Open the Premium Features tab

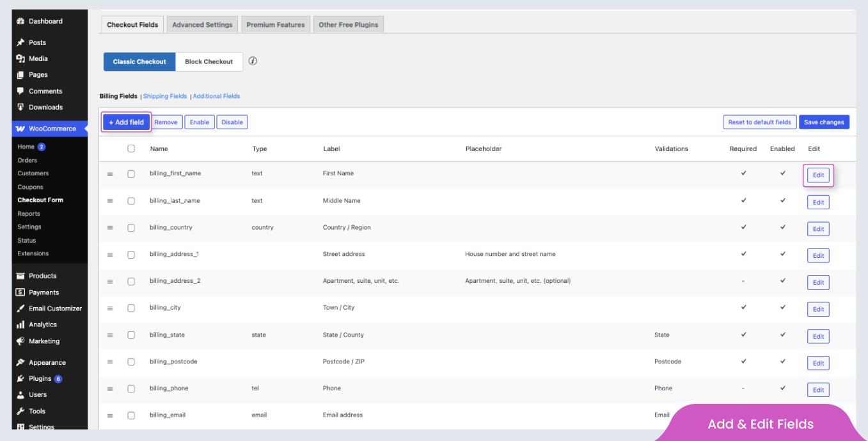pos(276,25)
